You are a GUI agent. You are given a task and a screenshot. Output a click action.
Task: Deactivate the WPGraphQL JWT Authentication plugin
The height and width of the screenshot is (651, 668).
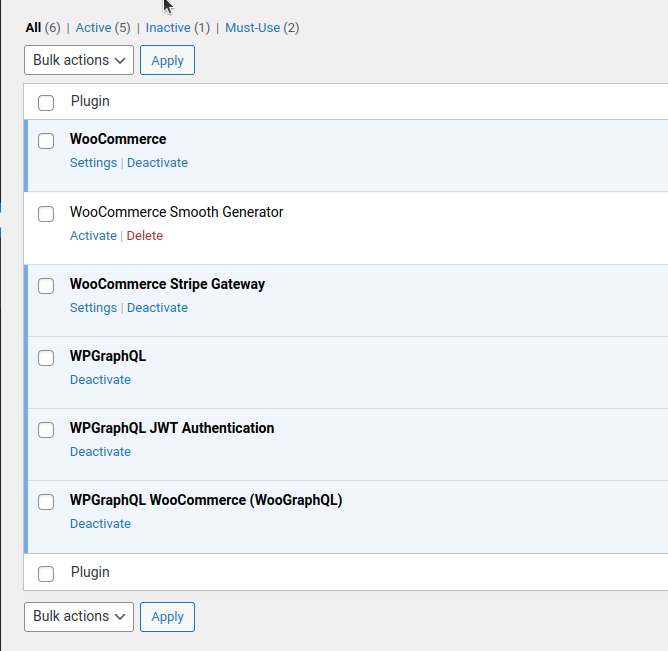coord(100,452)
